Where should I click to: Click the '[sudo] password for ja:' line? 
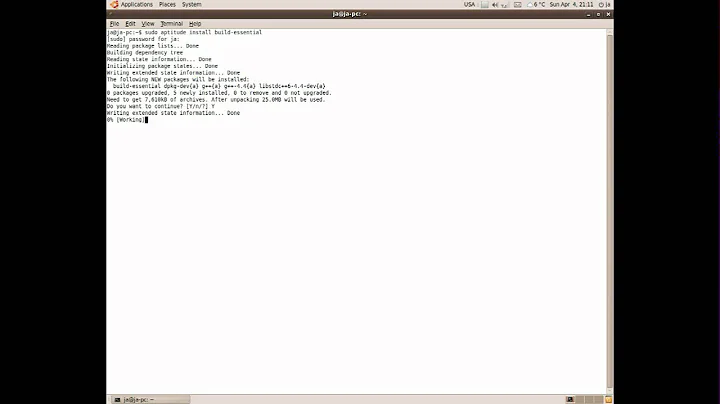tap(143, 39)
